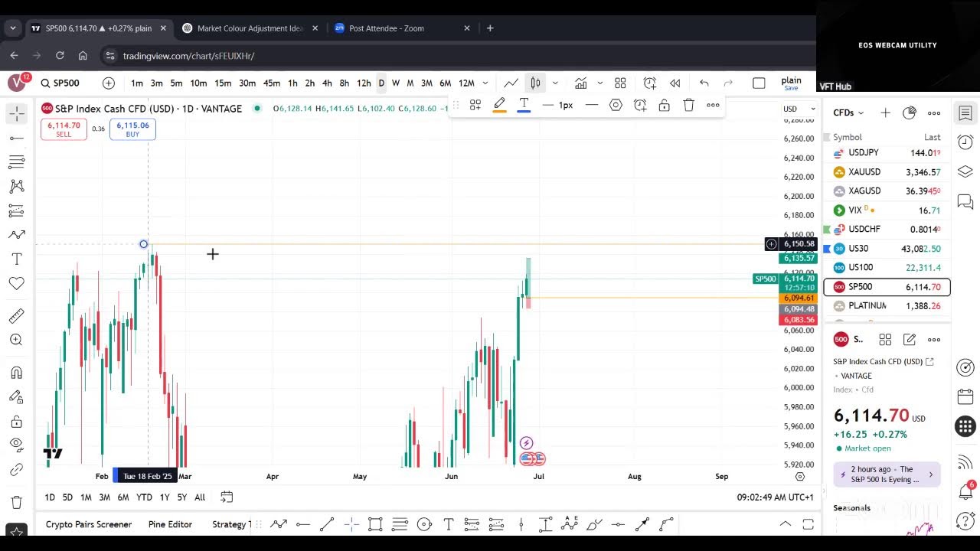Image resolution: width=980 pixels, height=551 pixels.
Task: Open Indicators from the top toolbar
Action: (x=581, y=83)
